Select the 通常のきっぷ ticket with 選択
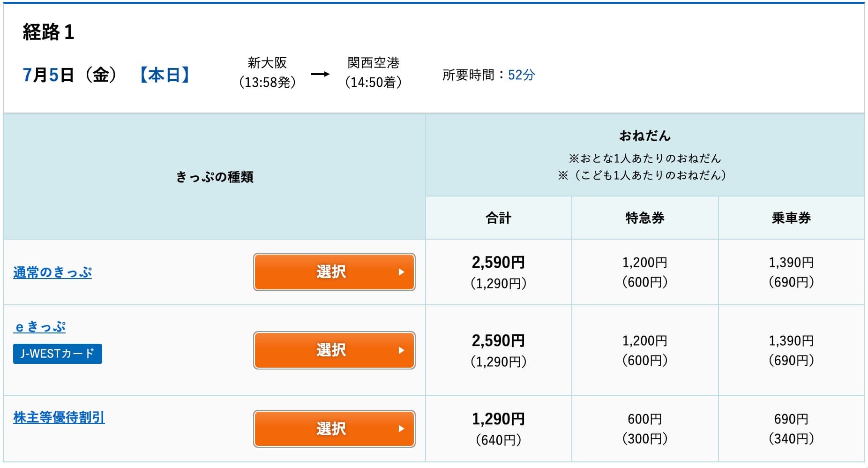 334,272
